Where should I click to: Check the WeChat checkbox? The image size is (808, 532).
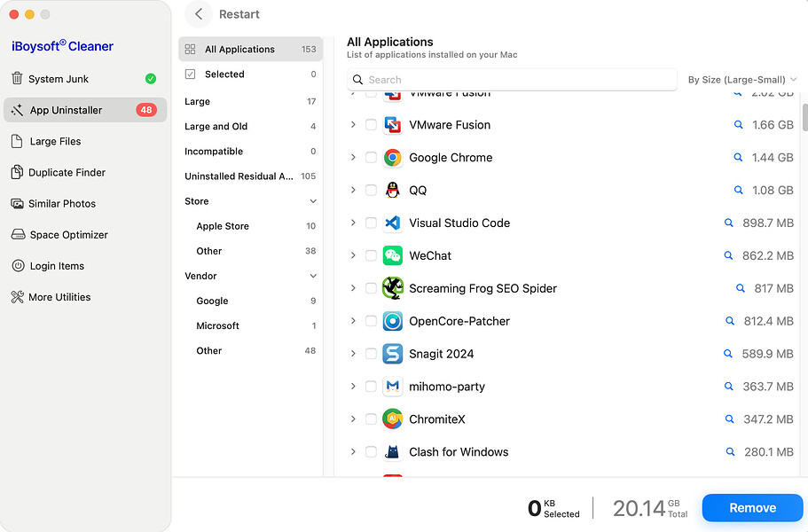coord(371,255)
